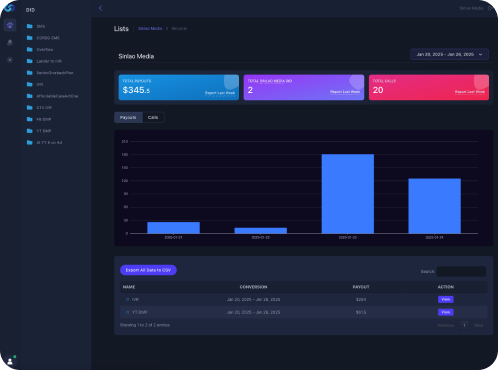Viewport: 498px width, 370px height.
Task: Switch to the Payouts chart tab
Action: coord(128,117)
